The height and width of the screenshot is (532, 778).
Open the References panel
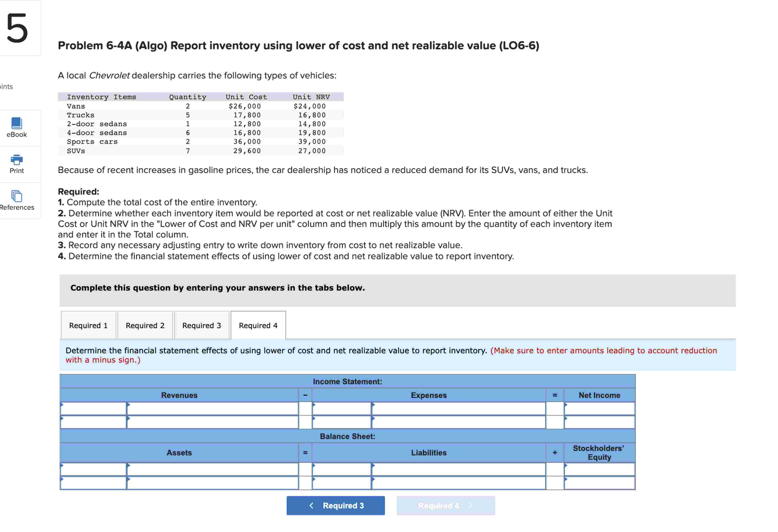[17, 201]
